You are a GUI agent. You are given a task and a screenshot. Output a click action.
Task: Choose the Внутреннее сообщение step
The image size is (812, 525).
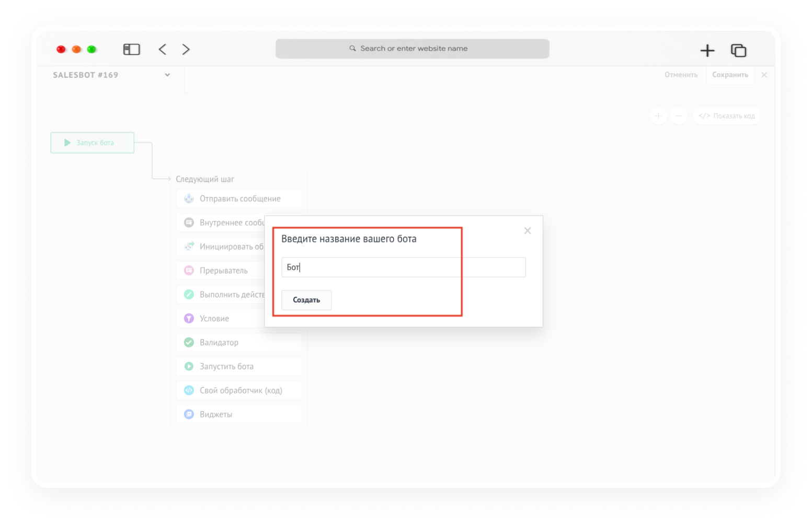pyautogui.click(x=221, y=223)
